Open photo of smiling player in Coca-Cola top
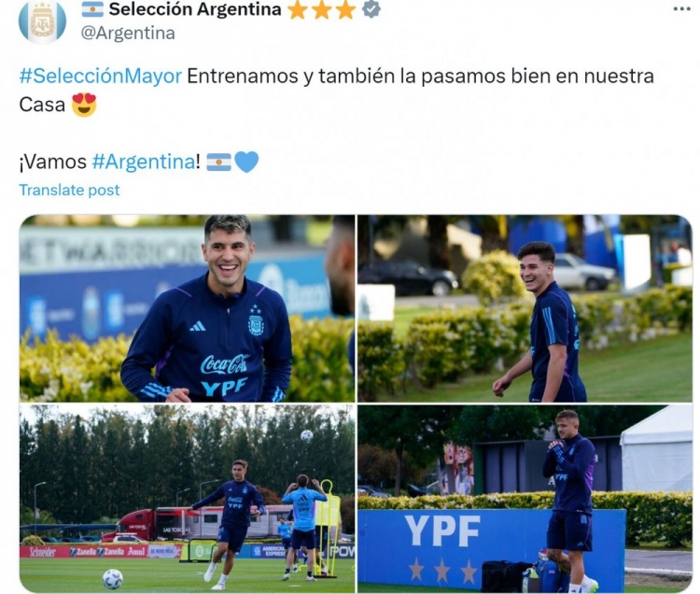 187,308
